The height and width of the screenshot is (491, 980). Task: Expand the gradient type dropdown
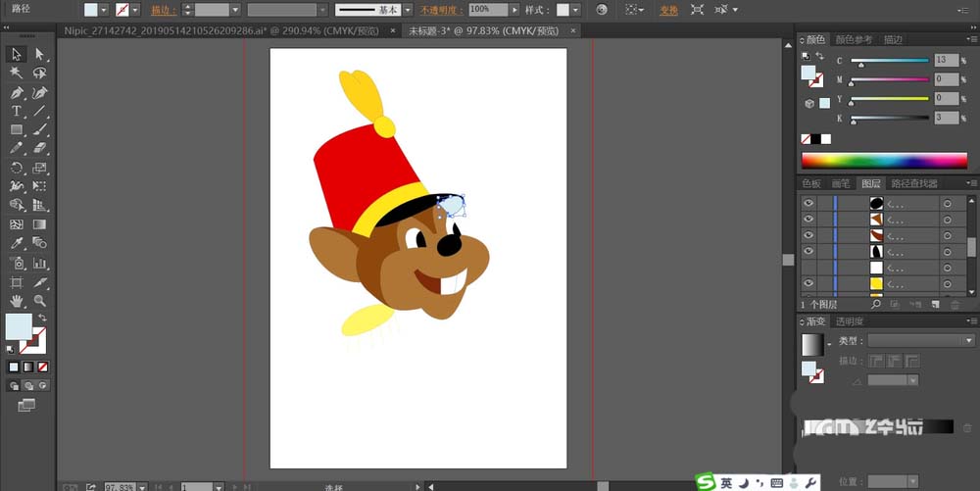[968, 340]
